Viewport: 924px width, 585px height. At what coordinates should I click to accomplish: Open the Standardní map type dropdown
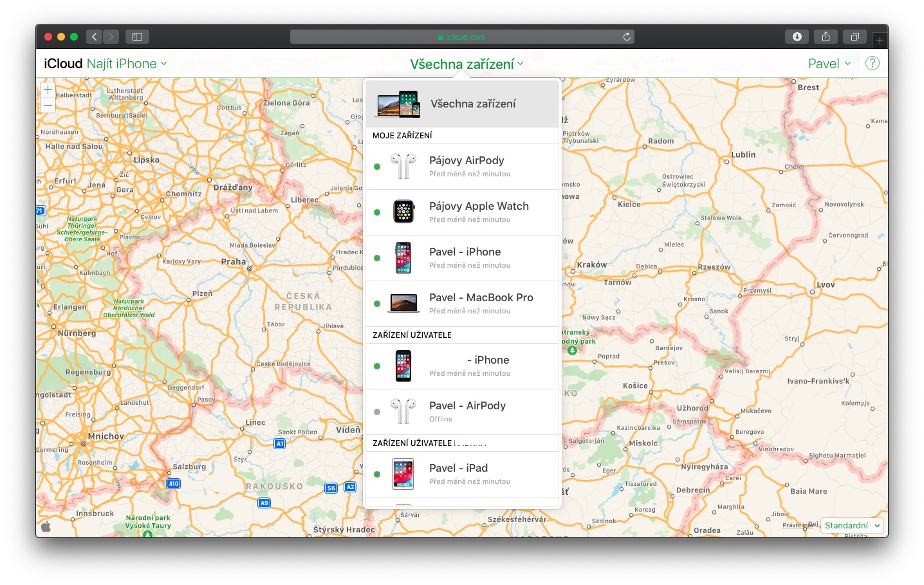852,525
